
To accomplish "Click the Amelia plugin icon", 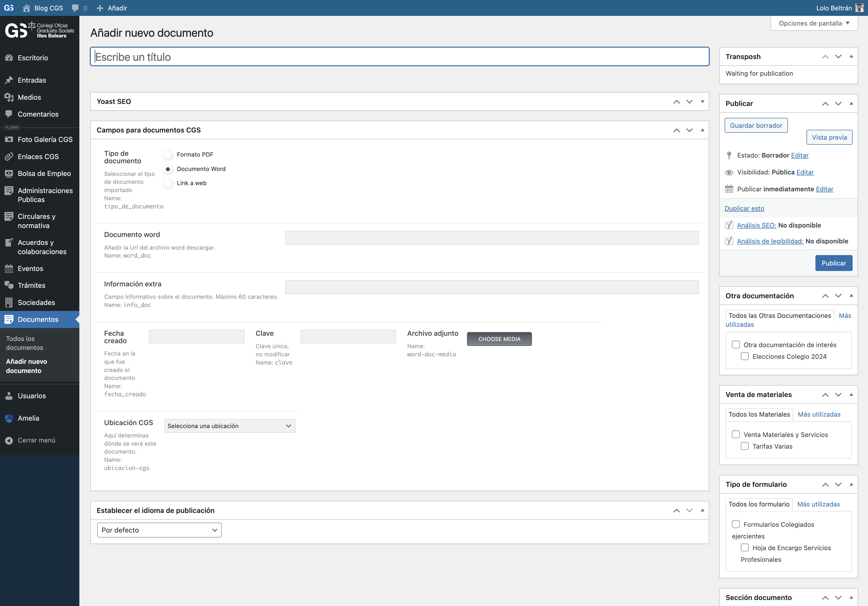I will point(9,418).
